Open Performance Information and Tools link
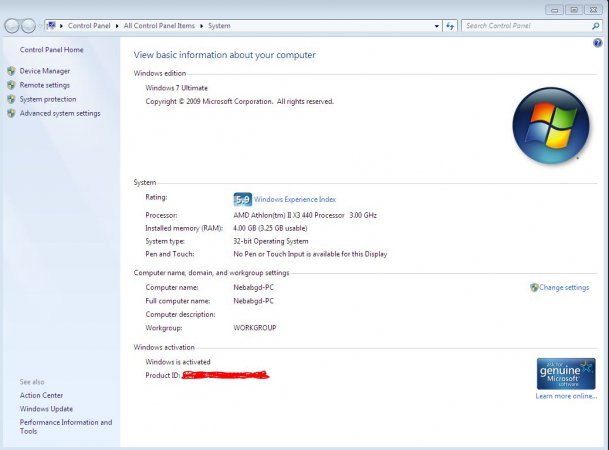 pyautogui.click(x=66, y=426)
